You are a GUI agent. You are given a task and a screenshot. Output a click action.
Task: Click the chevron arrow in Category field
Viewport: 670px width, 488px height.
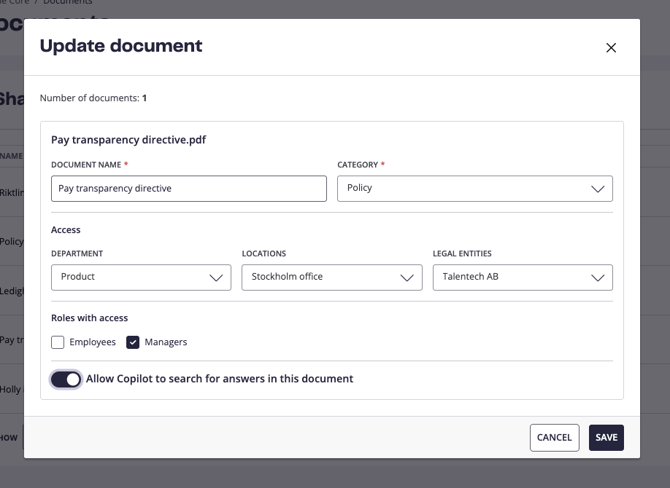(x=597, y=189)
